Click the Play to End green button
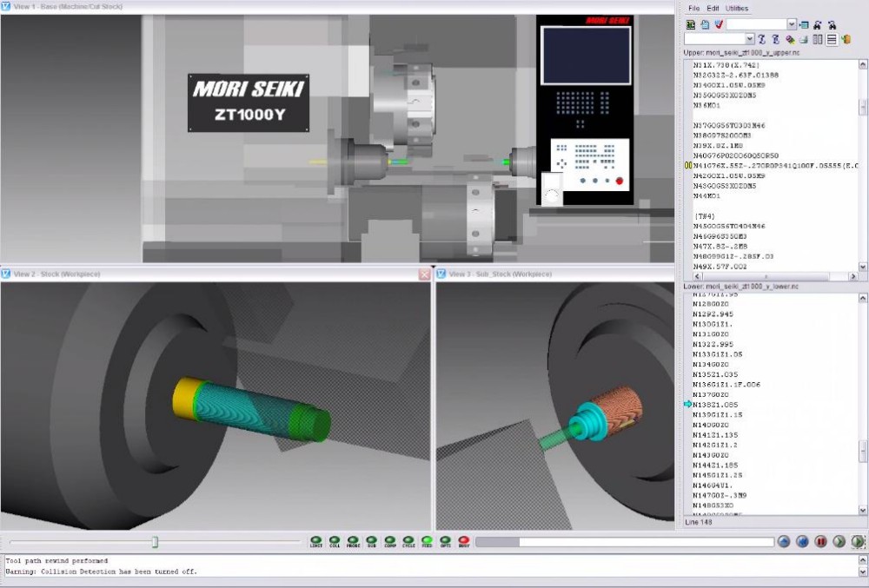This screenshot has width=869, height=588. pyautogui.click(x=858, y=541)
